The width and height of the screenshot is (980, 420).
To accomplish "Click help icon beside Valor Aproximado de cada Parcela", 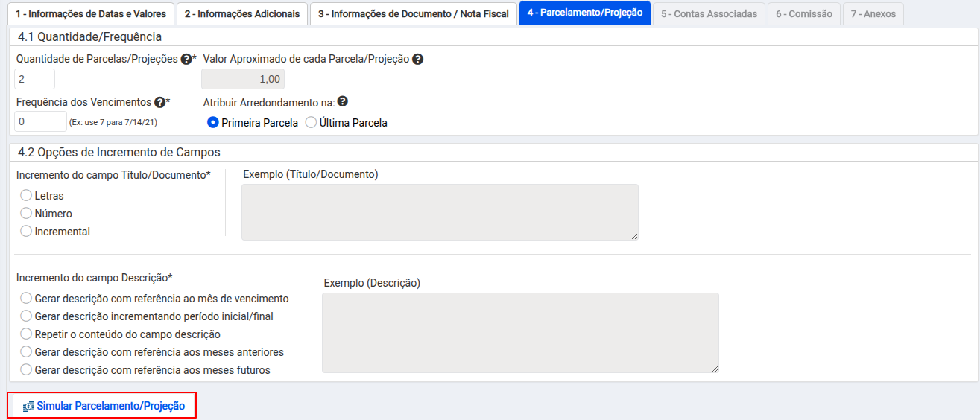I will [x=418, y=59].
